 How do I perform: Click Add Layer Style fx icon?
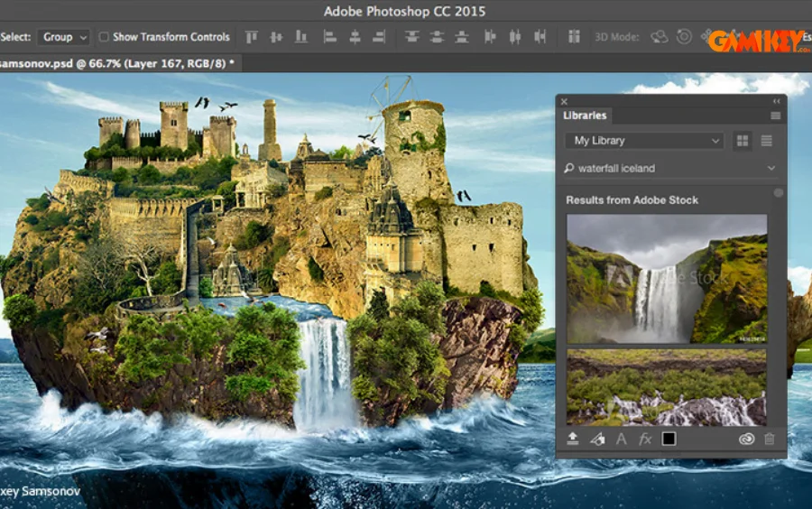[x=645, y=440]
